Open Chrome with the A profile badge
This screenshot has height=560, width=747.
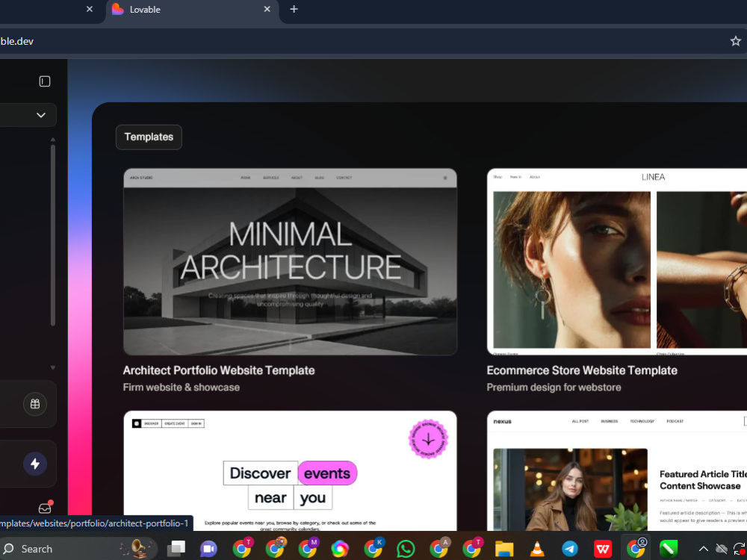(439, 549)
